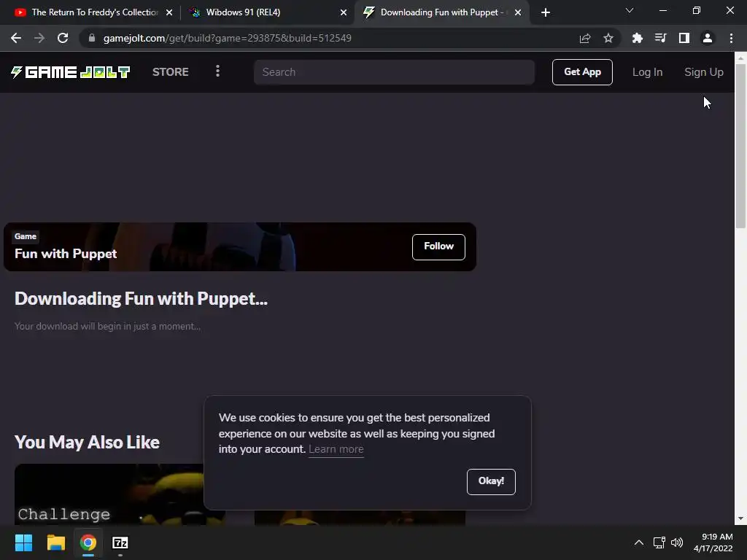The width and height of the screenshot is (747, 560).
Task: Click the browser forward arrow
Action: [x=39, y=38]
